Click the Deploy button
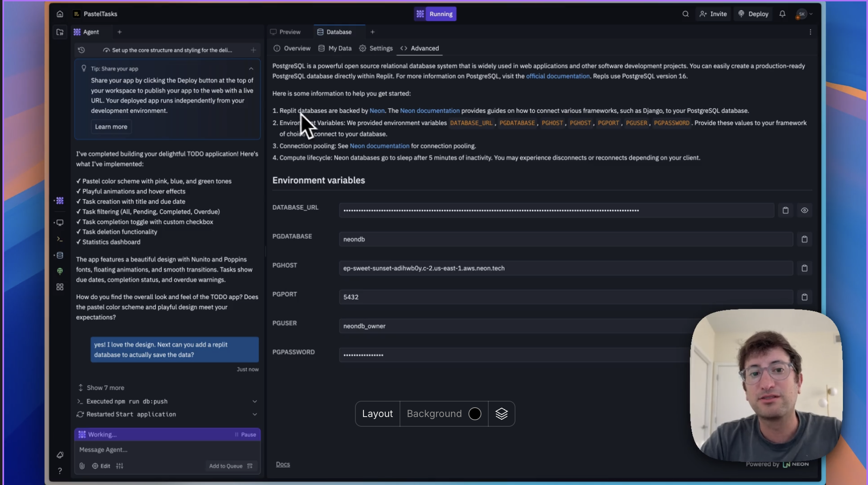Viewport: 868px width, 485px height. pyautogui.click(x=753, y=13)
